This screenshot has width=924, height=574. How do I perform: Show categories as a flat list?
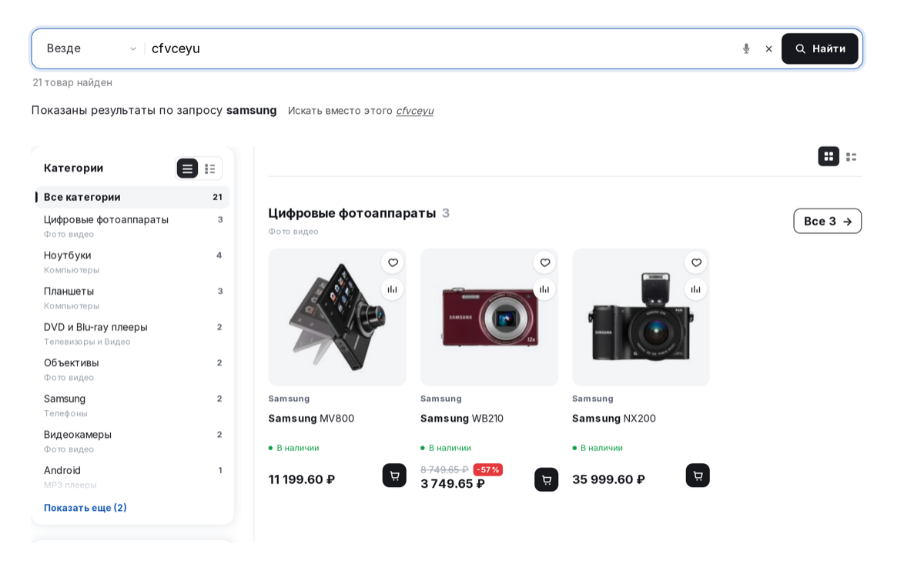point(187,169)
